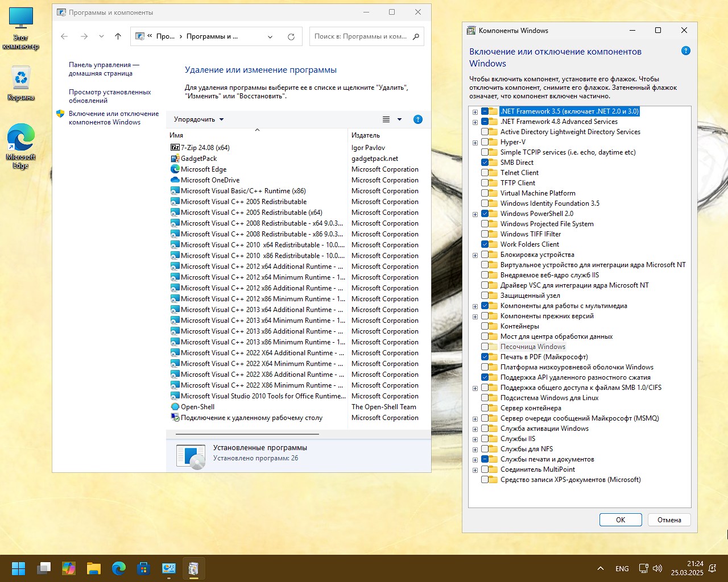The height and width of the screenshot is (582, 728).
Task: Switch ENG input language indicator
Action: (x=622, y=568)
